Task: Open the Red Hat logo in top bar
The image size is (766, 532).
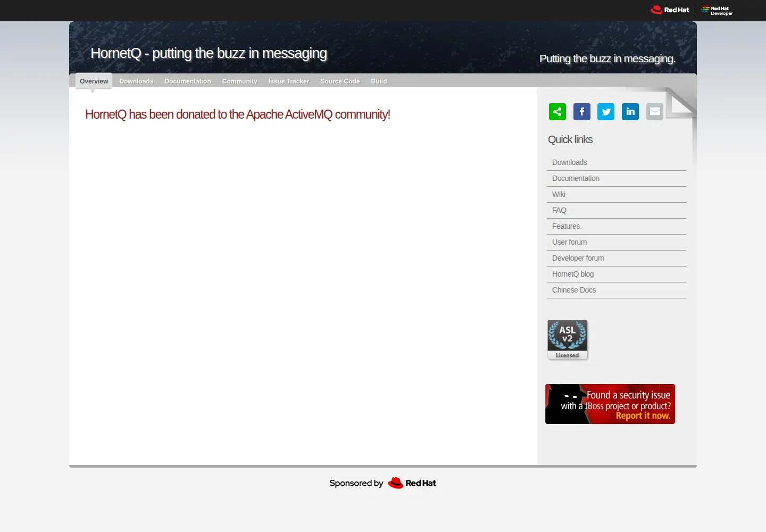Action: (670, 10)
